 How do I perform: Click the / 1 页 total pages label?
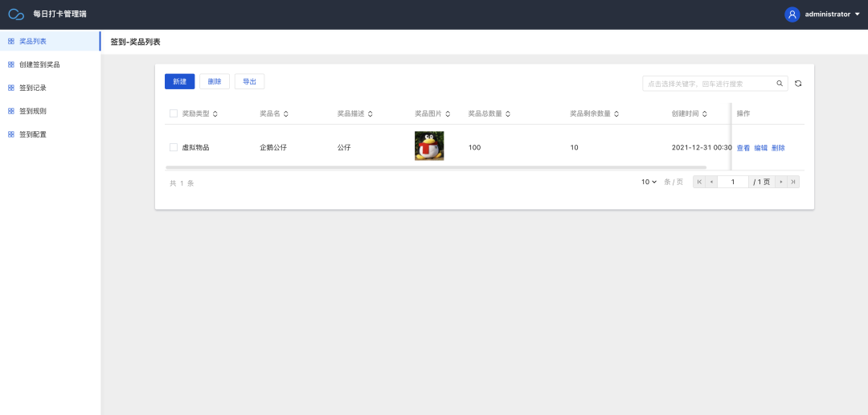[762, 182]
